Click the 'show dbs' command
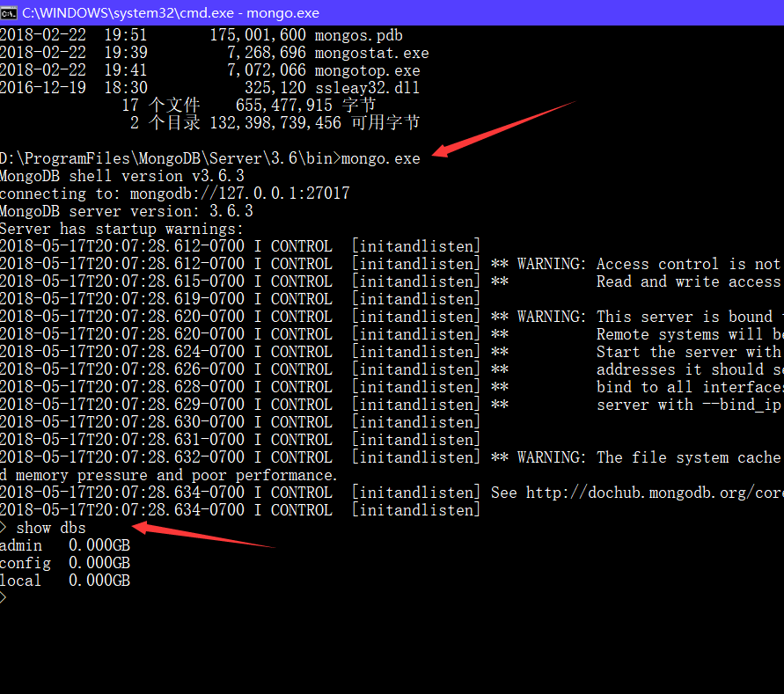This screenshot has width=784, height=694. click(x=51, y=528)
